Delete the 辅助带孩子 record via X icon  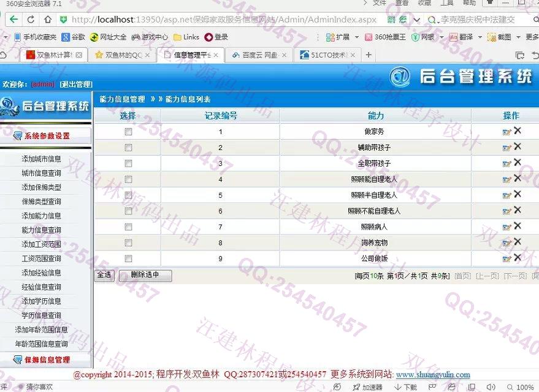[518, 146]
